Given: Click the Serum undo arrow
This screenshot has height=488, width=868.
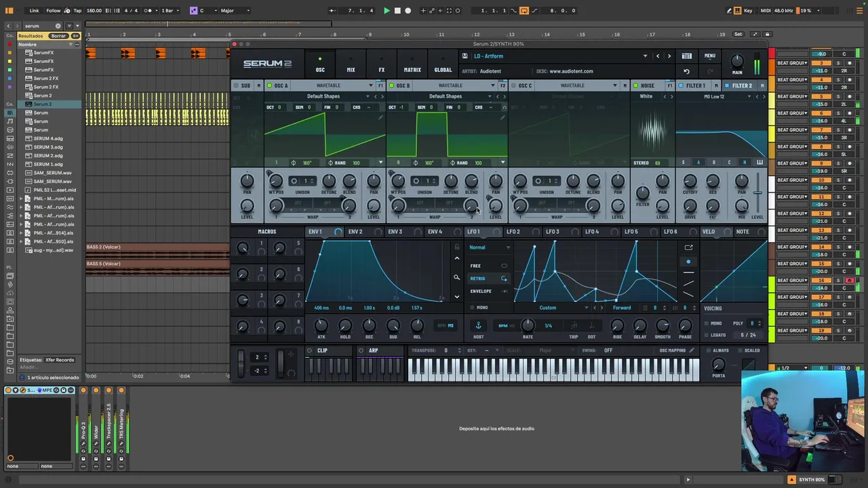Looking at the screenshot, I should click(x=686, y=71).
